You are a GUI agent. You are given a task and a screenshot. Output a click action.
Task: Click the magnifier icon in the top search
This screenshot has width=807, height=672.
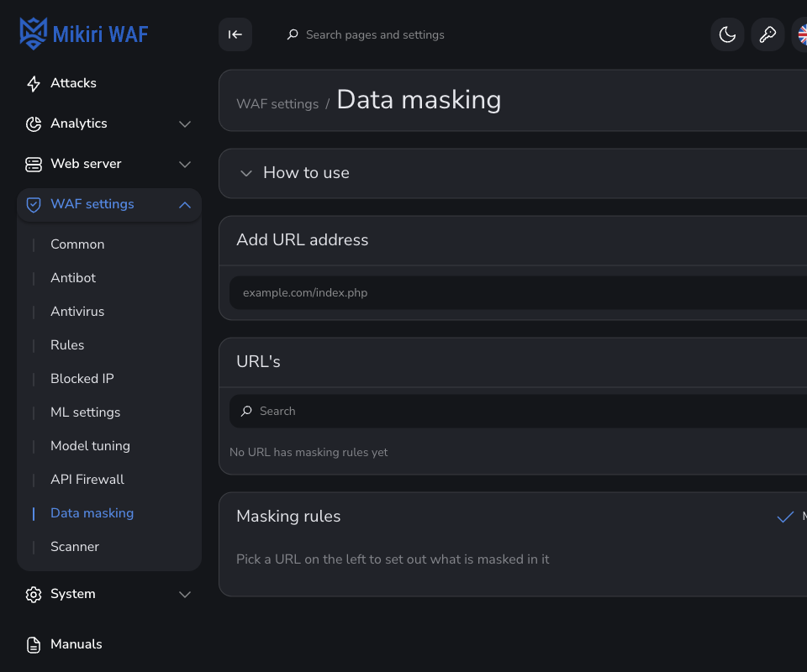point(293,34)
